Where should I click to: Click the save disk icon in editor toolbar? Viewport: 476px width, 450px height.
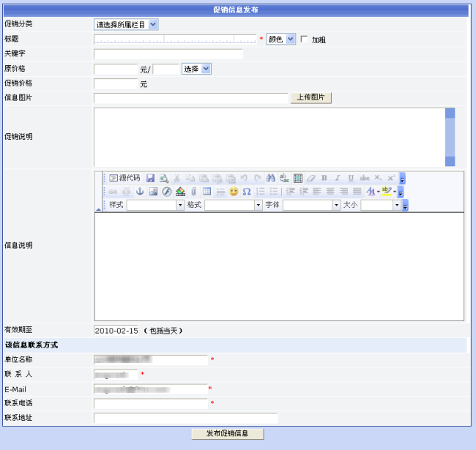[x=150, y=178]
